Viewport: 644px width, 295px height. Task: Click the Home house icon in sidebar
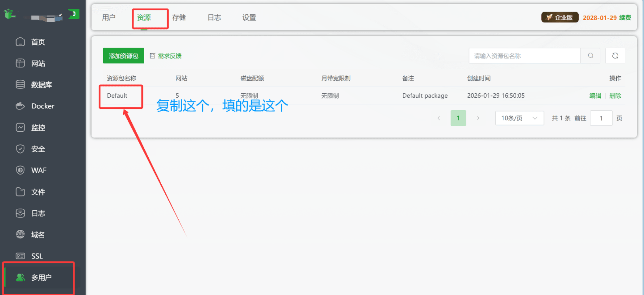(20, 42)
